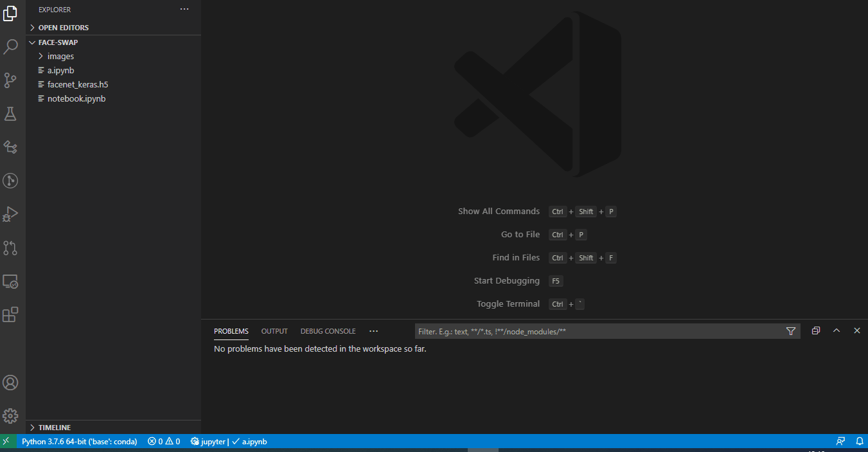Click the problems filter input field

[x=599, y=331]
